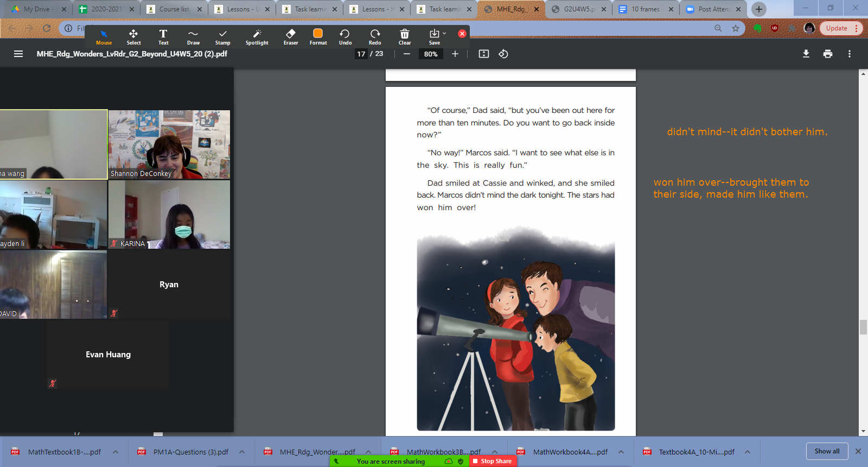The width and height of the screenshot is (868, 467).
Task: Choose the Select annotation tool
Action: 133,37
